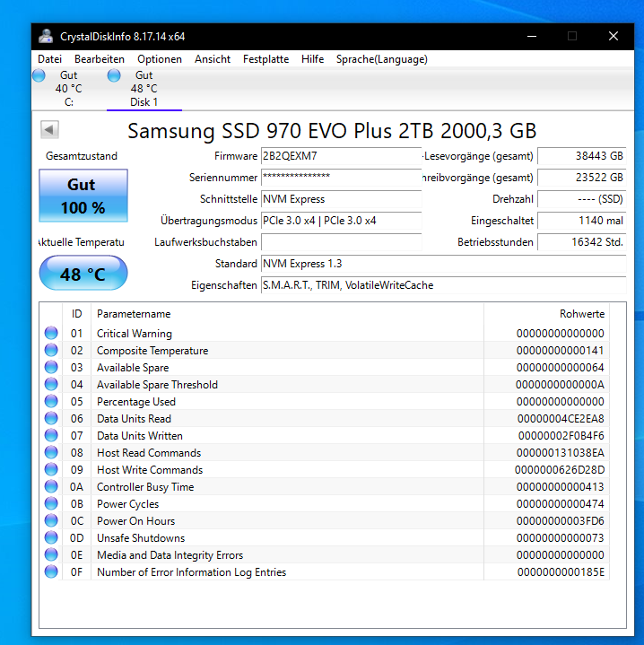
Task: Click the CrystalDiskInfo title bar app icon
Action: tap(46, 37)
